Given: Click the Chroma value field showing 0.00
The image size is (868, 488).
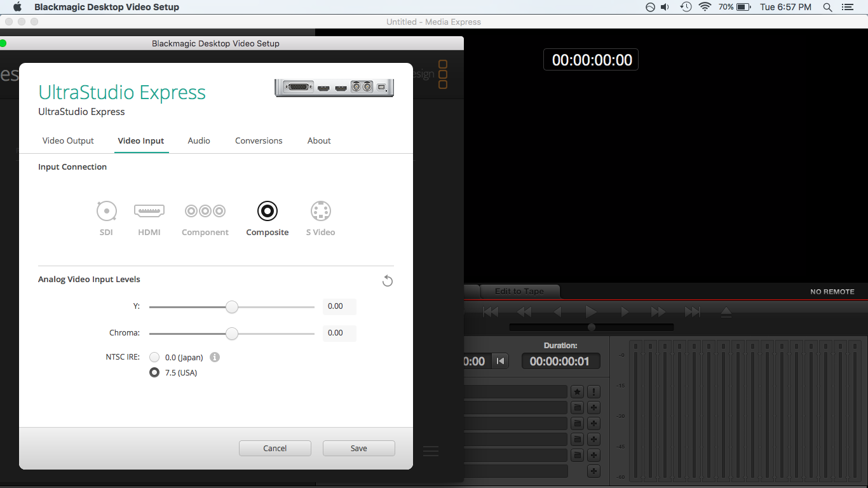Looking at the screenshot, I should click(x=339, y=333).
